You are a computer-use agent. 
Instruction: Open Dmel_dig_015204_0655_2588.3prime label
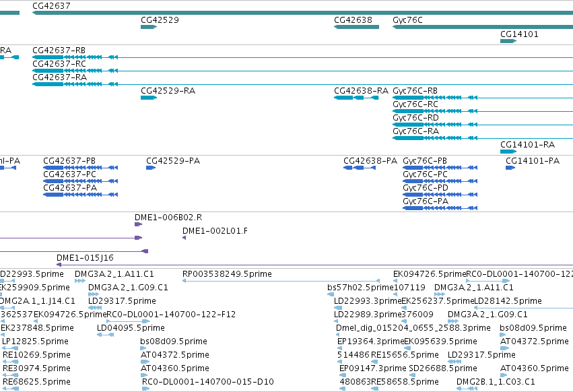tap(413, 327)
